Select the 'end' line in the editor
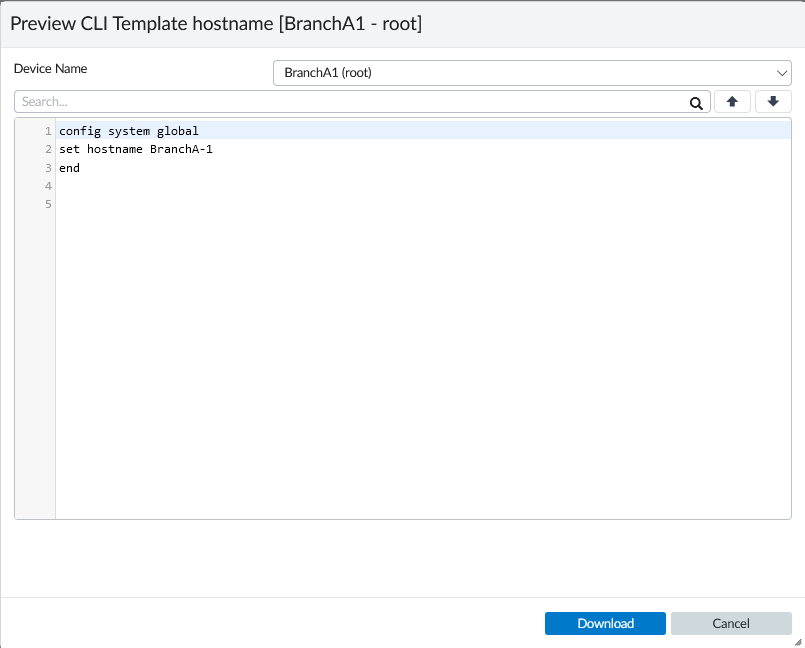This screenshot has height=648, width=805. (69, 168)
